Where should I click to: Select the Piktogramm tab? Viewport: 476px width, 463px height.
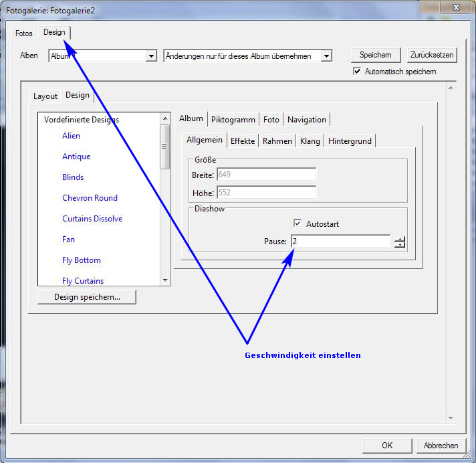[233, 120]
